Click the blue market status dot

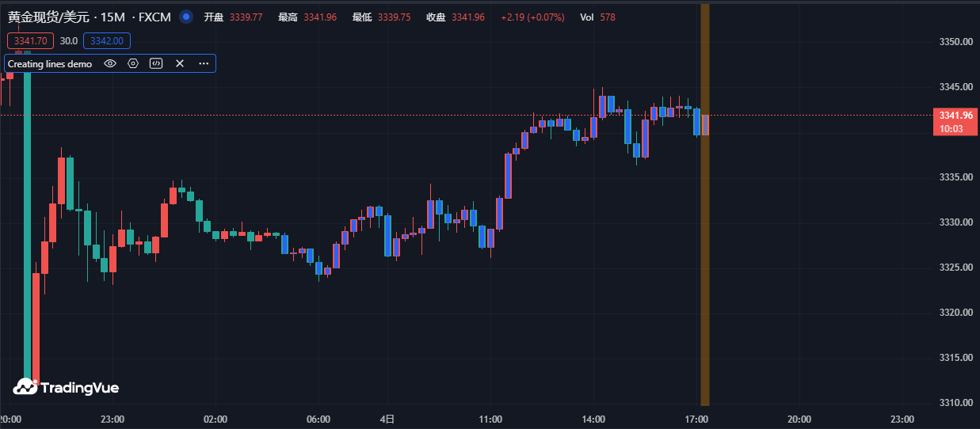pyautogui.click(x=186, y=17)
